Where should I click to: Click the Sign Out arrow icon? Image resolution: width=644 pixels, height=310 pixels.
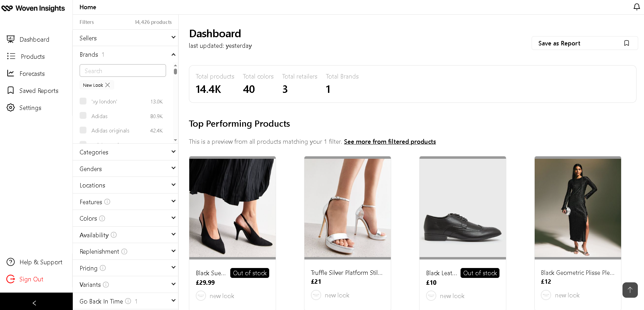point(11,279)
